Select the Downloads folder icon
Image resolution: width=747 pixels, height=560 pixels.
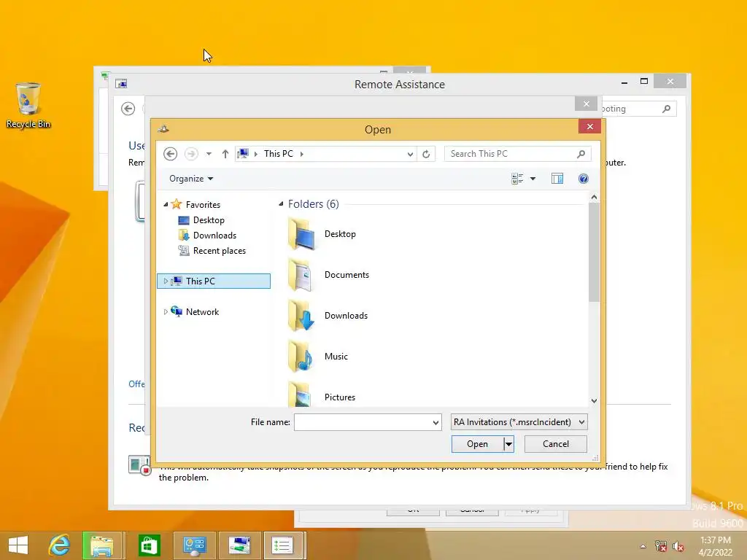coord(301,316)
